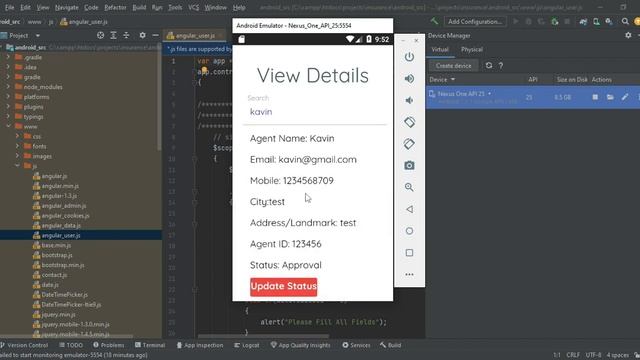Expand the plugins folder

click(x=8, y=107)
